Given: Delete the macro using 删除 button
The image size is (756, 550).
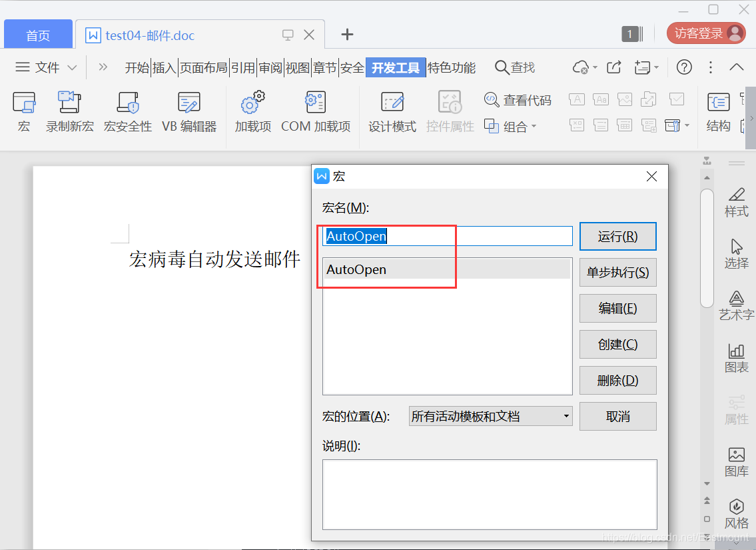Looking at the screenshot, I should click(617, 380).
